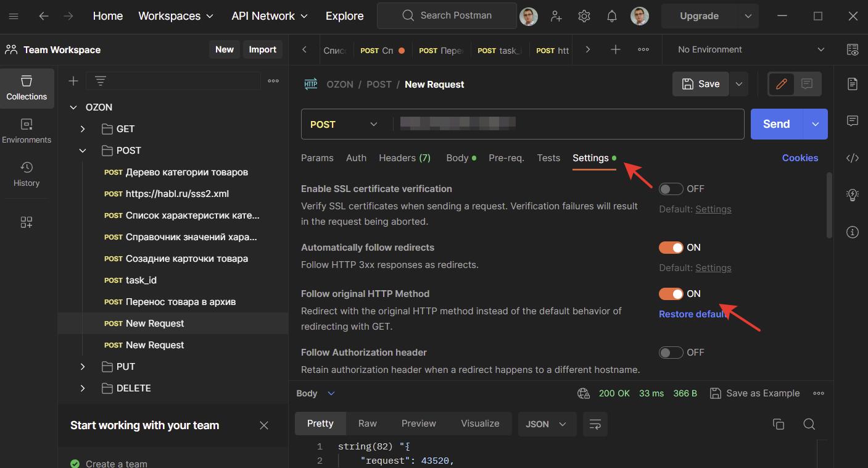Turn off Automatically follow redirects

pos(671,248)
